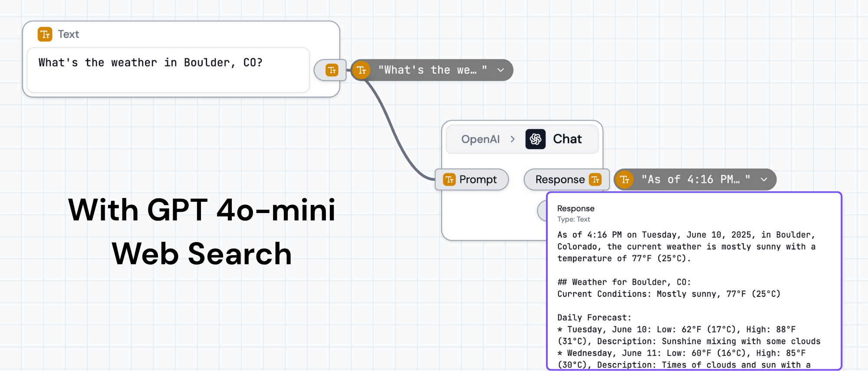Click the orange icon on "What's the we…" pill
Viewport: 868px width, 371px height.
coord(361,70)
